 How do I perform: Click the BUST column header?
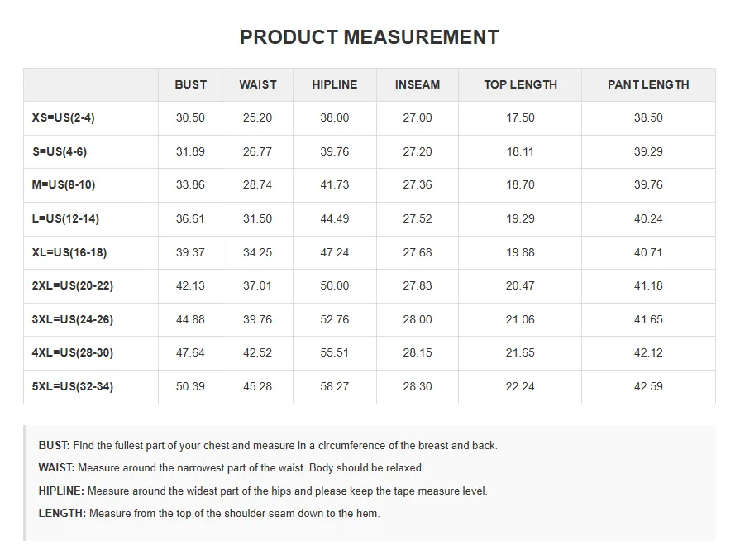(190, 84)
